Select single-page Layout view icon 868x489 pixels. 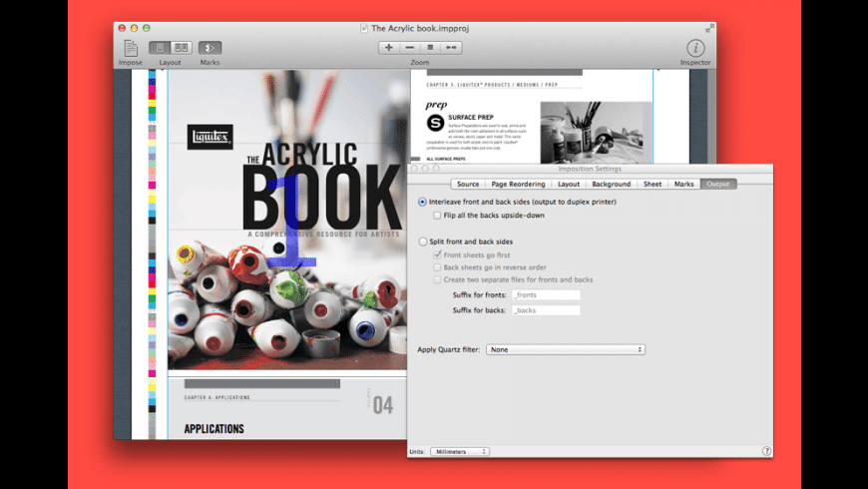point(160,48)
